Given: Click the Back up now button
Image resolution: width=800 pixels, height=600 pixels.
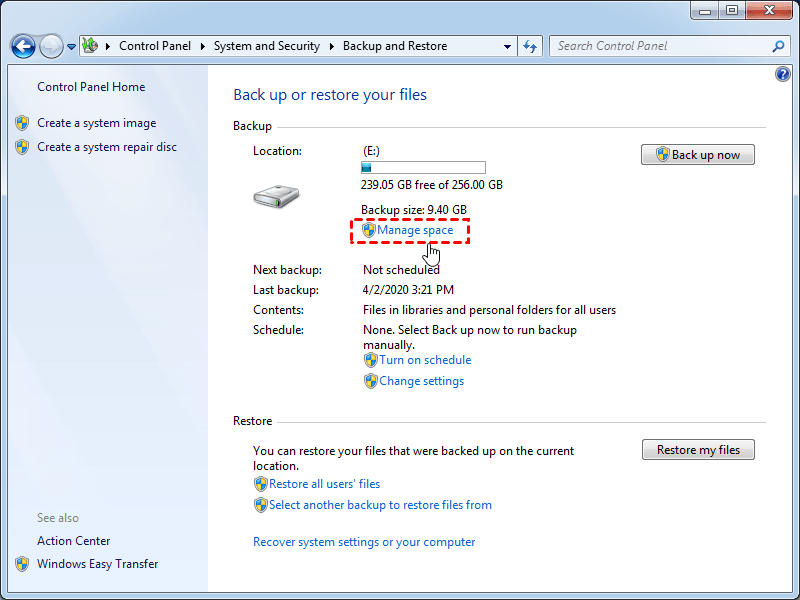Looking at the screenshot, I should coord(697,155).
